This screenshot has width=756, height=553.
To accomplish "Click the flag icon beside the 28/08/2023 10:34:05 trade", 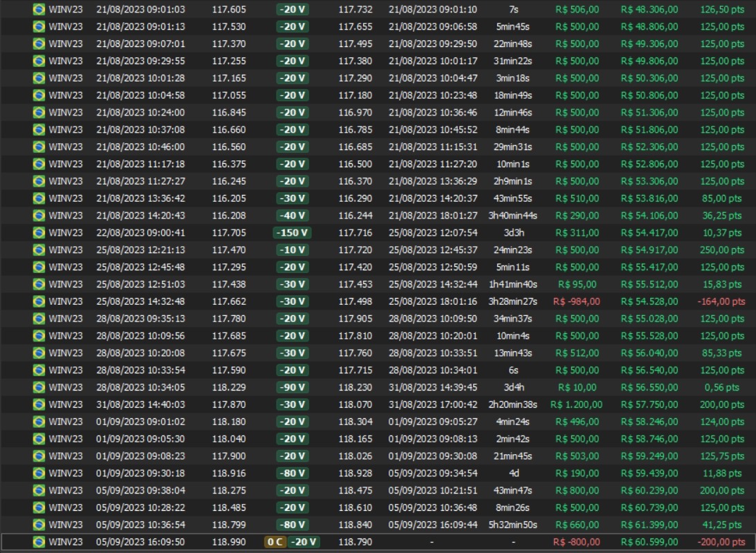I will pyautogui.click(x=39, y=388).
